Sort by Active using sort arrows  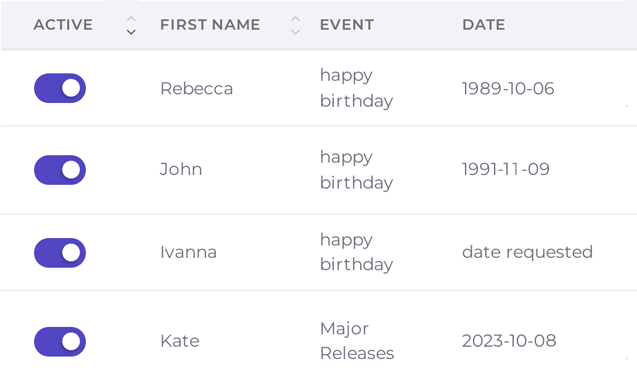point(131,25)
